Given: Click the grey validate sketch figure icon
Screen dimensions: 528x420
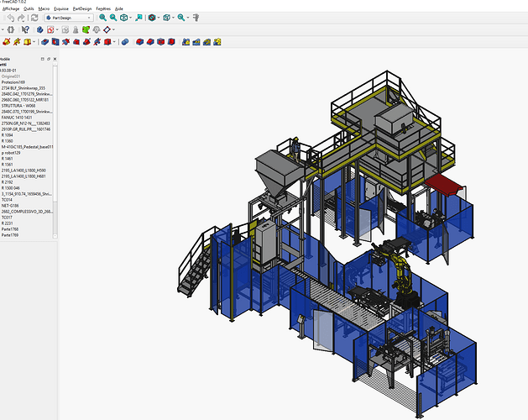Looking at the screenshot, I should 76,30.
